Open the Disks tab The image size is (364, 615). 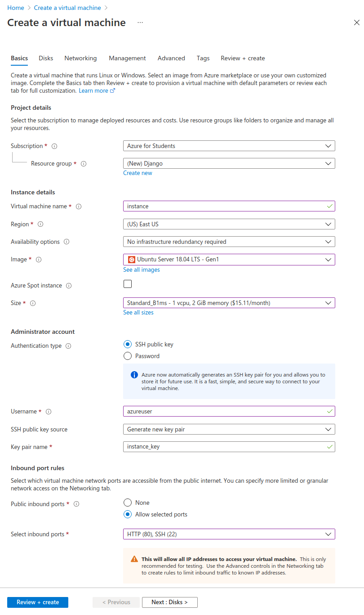point(46,58)
